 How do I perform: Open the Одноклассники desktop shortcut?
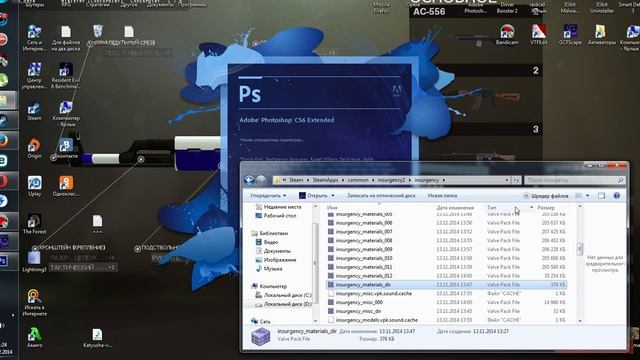(x=66, y=186)
